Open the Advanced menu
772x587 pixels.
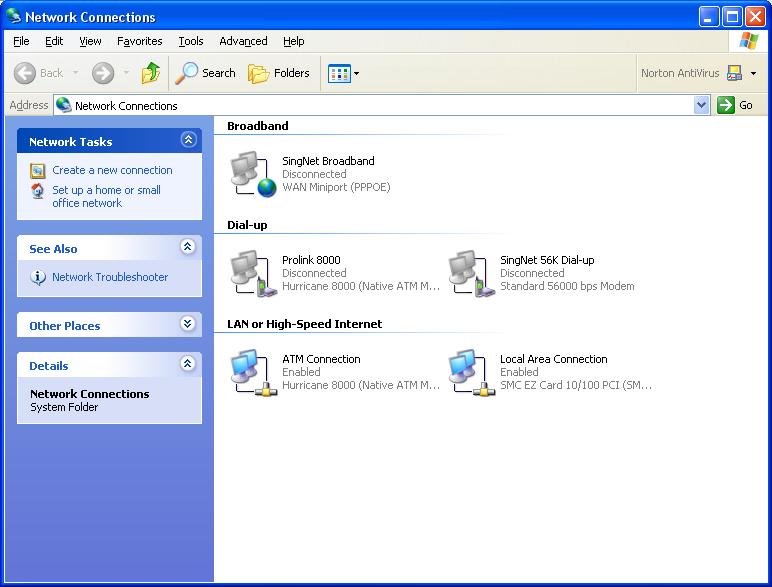click(x=243, y=41)
